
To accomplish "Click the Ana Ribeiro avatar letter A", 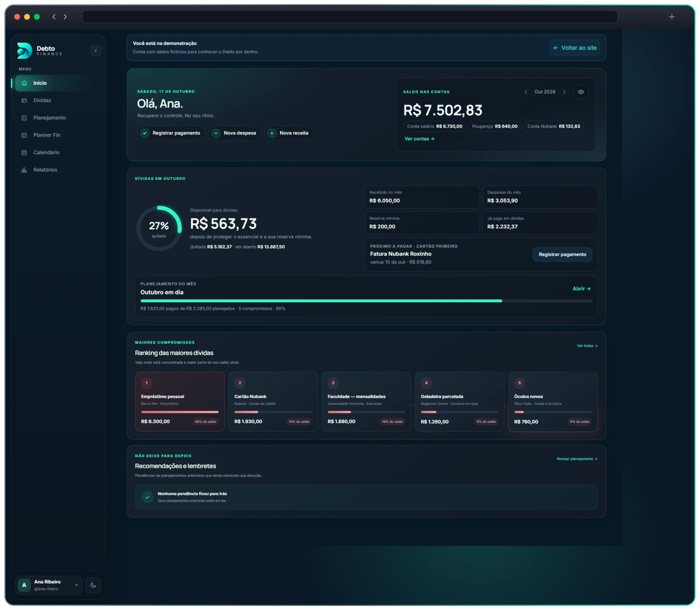I will tap(24, 585).
